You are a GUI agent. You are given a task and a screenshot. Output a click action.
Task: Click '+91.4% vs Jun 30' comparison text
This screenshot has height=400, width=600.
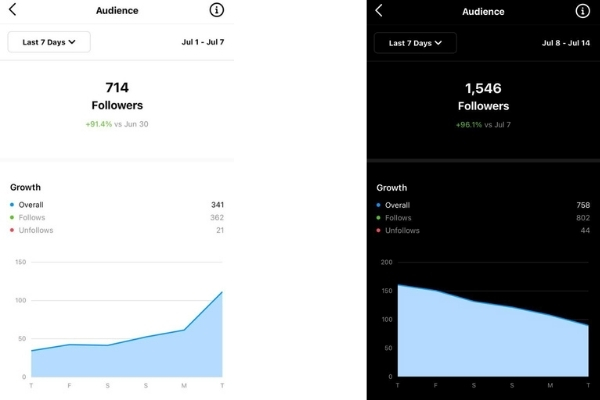pos(117,124)
